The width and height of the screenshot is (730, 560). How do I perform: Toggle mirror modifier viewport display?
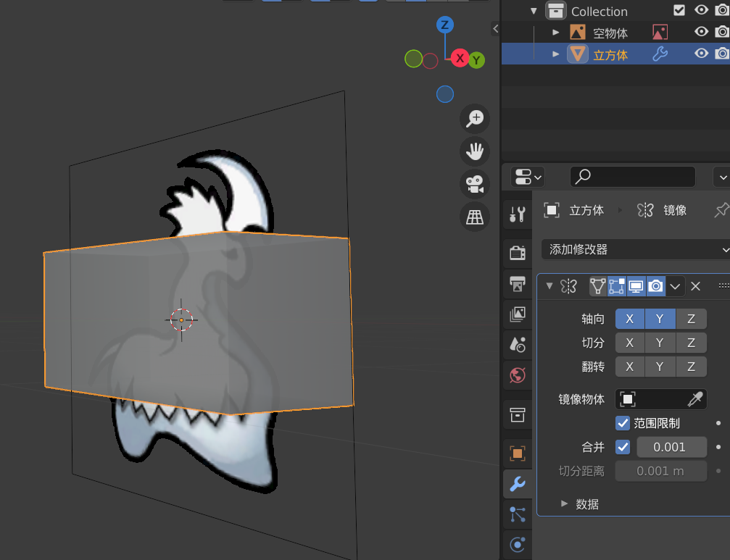coord(636,286)
